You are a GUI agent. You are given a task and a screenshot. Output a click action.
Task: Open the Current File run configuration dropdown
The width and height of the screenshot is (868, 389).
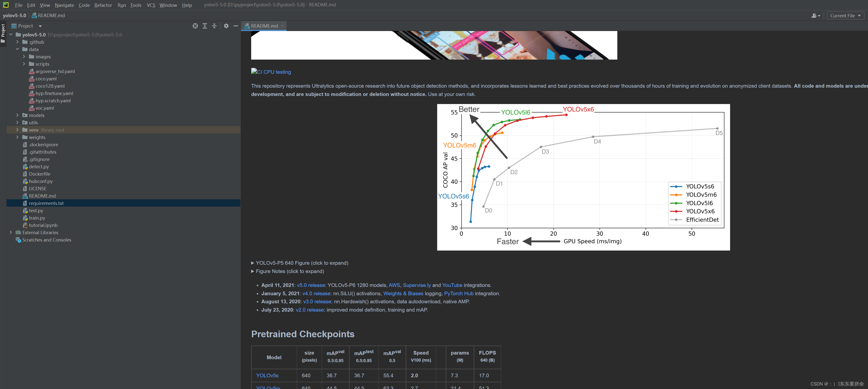coord(845,15)
